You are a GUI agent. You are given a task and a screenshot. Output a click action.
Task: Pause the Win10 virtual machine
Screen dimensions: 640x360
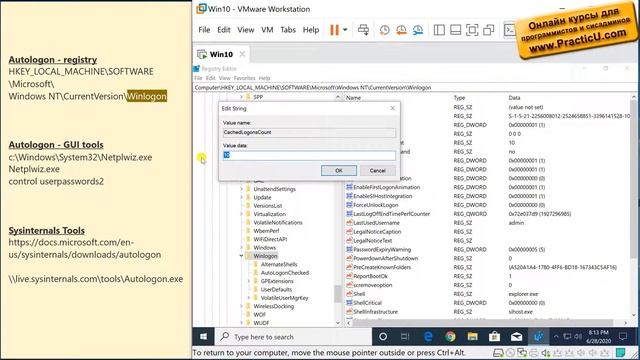334,30
